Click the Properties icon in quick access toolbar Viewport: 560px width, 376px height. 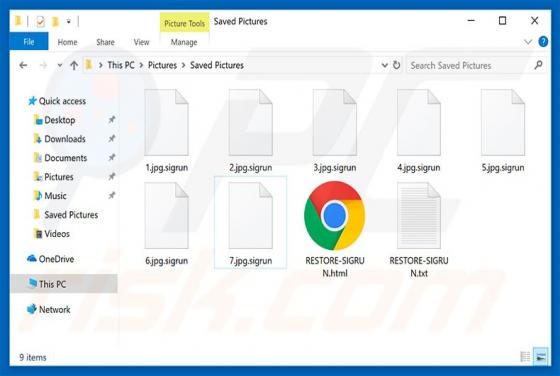[x=40, y=22]
